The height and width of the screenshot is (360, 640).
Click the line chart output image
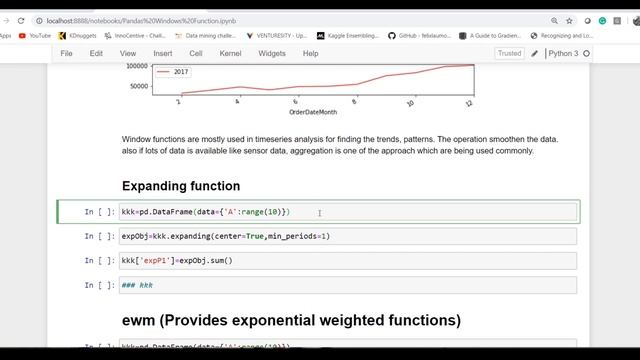300,90
